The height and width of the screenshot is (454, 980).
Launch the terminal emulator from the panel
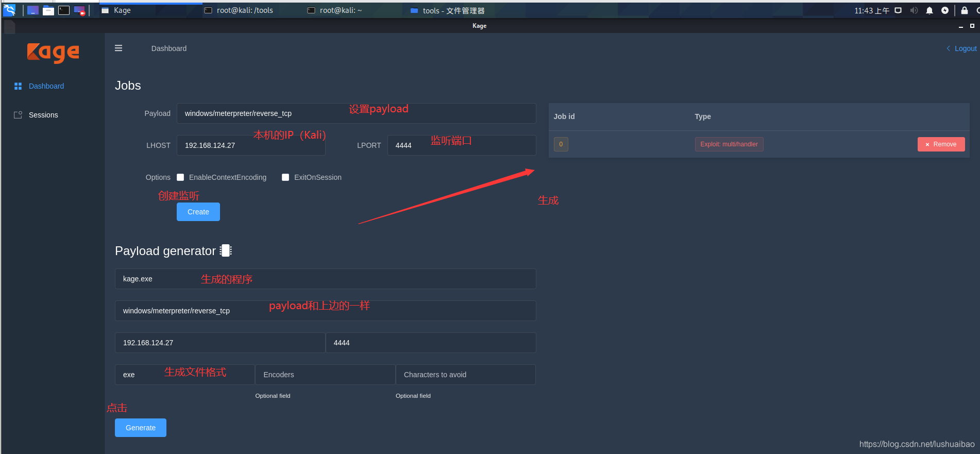point(64,10)
